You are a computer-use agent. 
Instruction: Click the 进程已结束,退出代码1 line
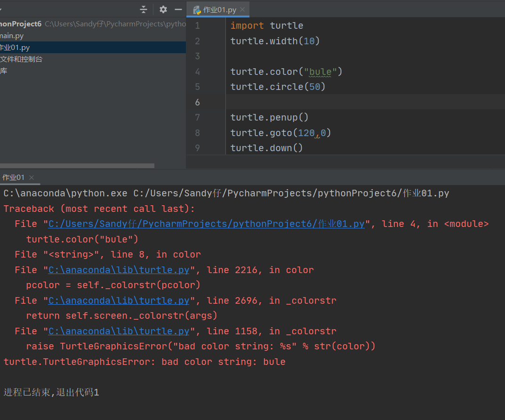pos(51,392)
